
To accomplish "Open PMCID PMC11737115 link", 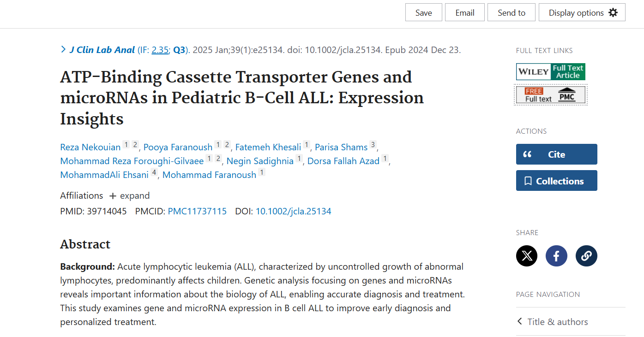I will (197, 211).
